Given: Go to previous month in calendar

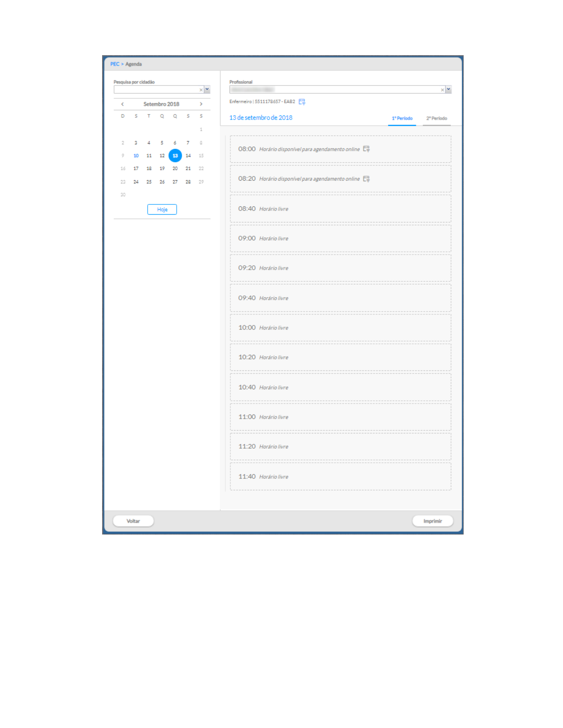Looking at the screenshot, I should 122,104.
